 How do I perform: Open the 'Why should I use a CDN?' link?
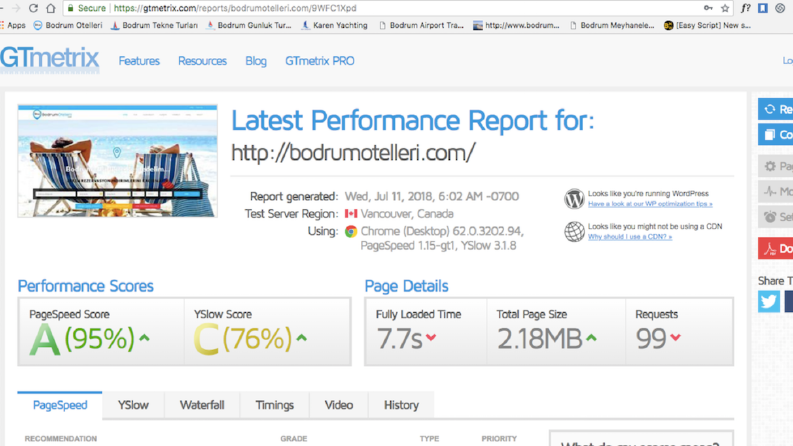point(630,237)
